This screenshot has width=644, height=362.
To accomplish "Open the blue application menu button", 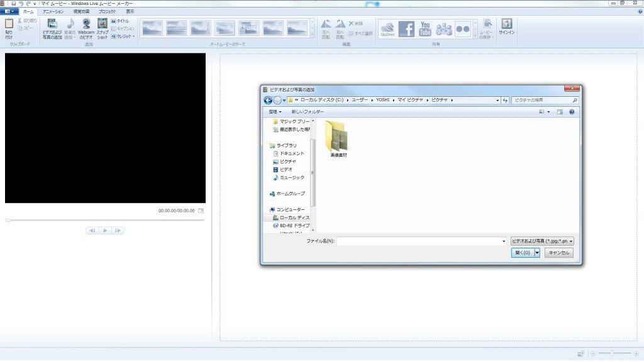I will click(9, 11).
